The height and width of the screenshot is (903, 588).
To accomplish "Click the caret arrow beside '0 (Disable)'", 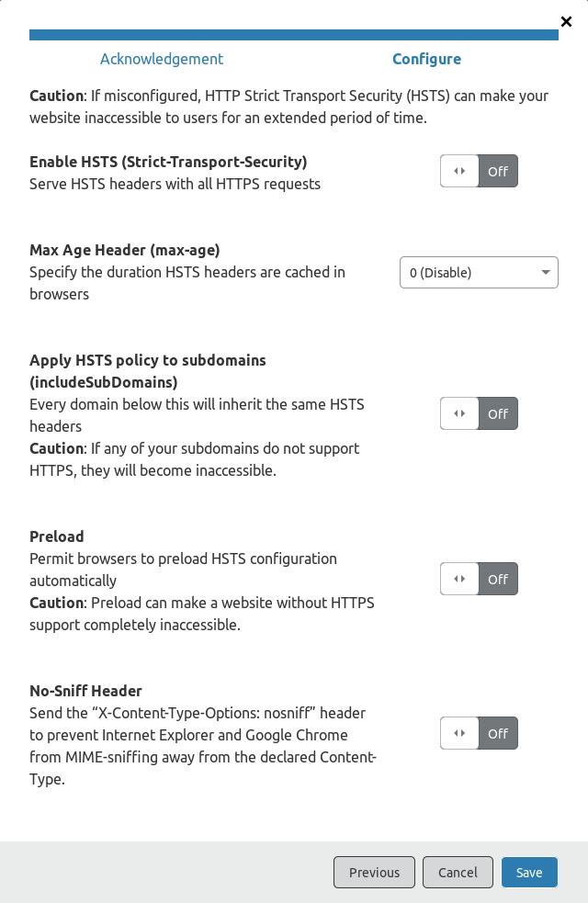I will pyautogui.click(x=546, y=273).
